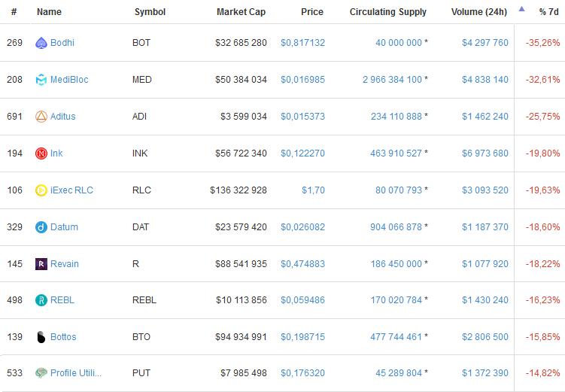Image resolution: width=565 pixels, height=392 pixels.
Task: Sort by Circulating Supply header
Action: pyautogui.click(x=387, y=12)
